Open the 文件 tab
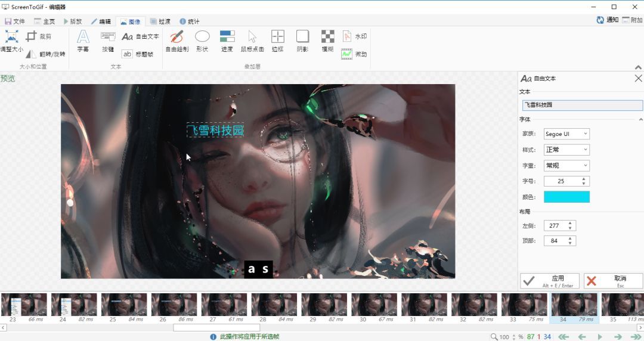The width and height of the screenshot is (644, 341). [15, 21]
